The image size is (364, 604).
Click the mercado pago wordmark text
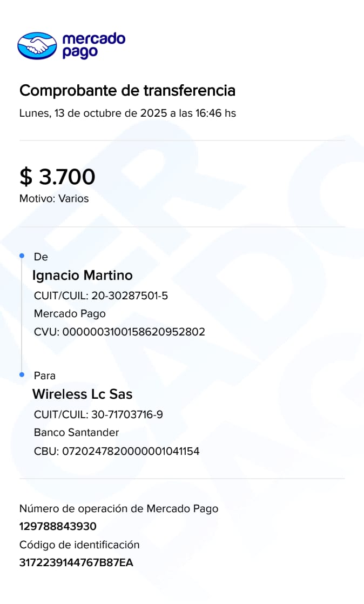tap(93, 45)
